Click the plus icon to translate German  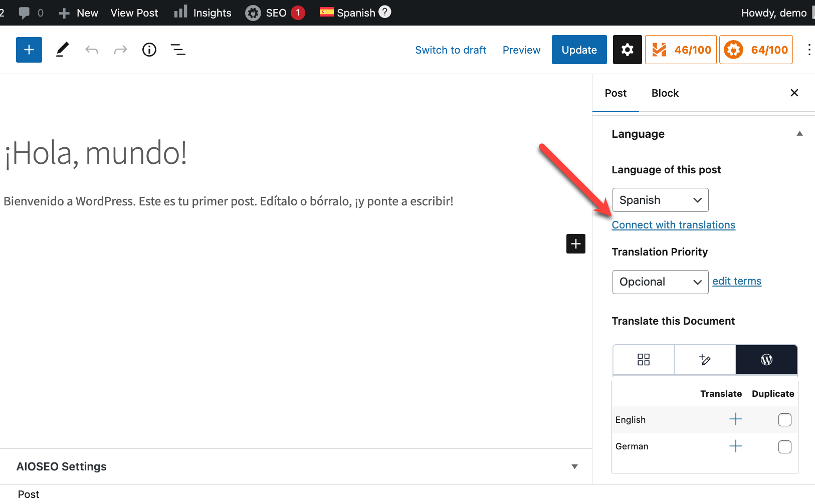pyautogui.click(x=735, y=446)
